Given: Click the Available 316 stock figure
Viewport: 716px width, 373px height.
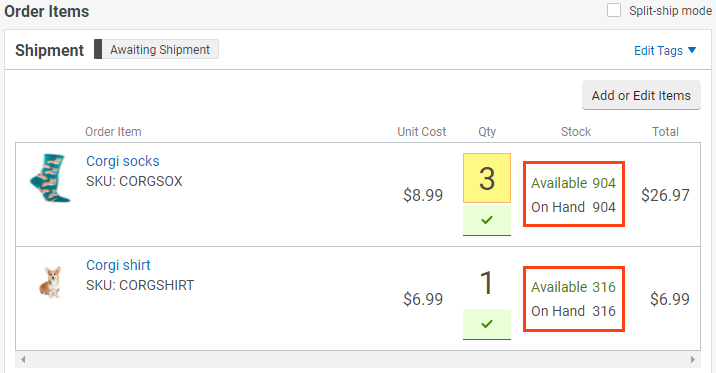Looking at the screenshot, I should point(573,287).
